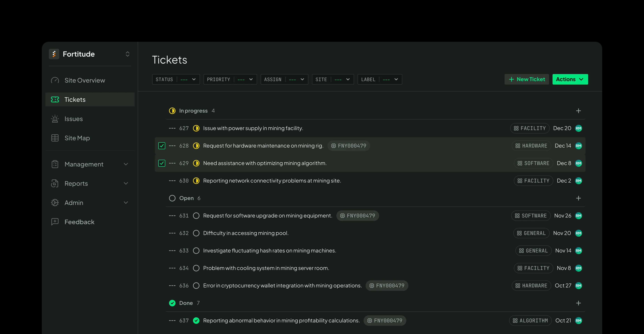Open the PRIORITY filter dropdown

pyautogui.click(x=230, y=79)
